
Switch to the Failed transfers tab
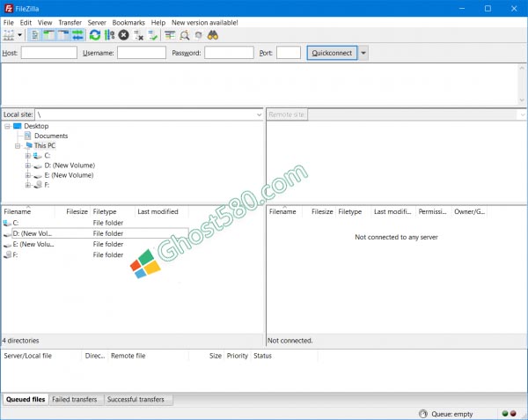[x=75, y=400]
